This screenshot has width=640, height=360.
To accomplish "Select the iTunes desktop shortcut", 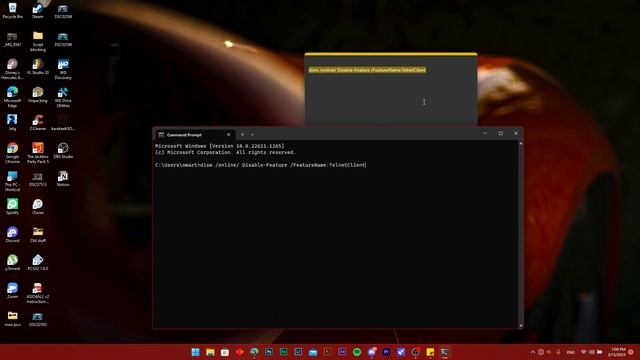I will (38, 207).
